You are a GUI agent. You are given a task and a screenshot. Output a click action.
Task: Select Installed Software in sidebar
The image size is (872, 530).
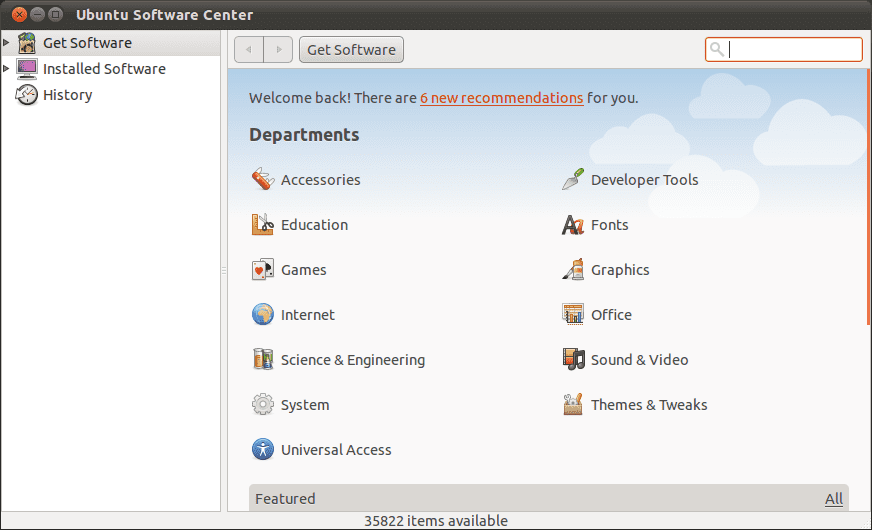pyautogui.click(x=104, y=69)
